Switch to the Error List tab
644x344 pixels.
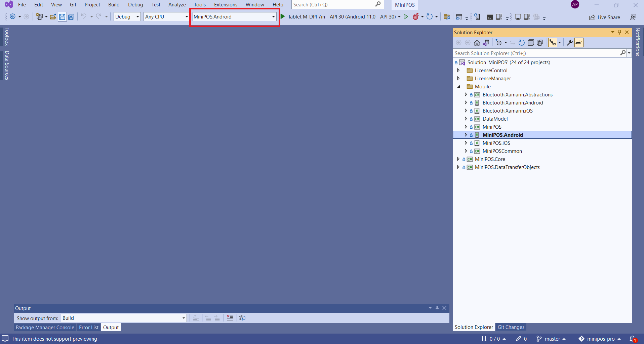click(89, 327)
